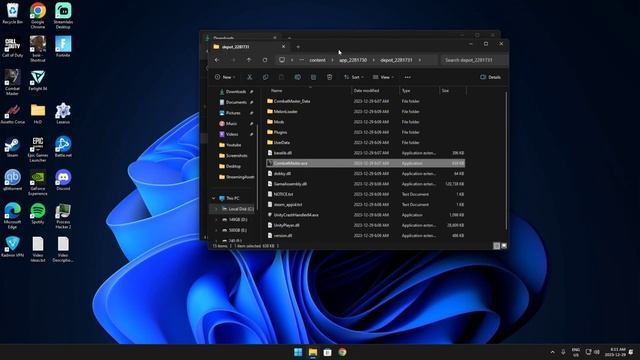Sort by the Date modified column header
This screenshot has height=360, width=640.
tap(375, 91)
